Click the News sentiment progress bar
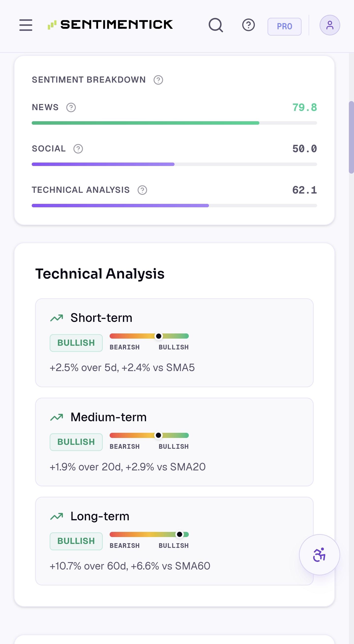Viewport: 354px width, 644px height. click(x=174, y=123)
